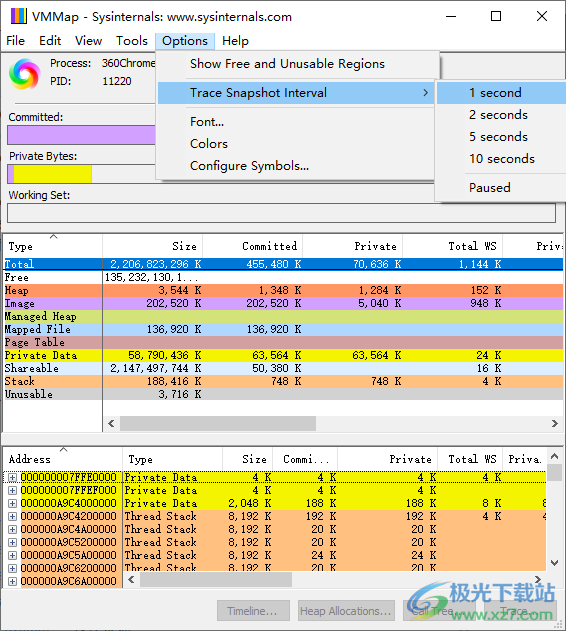Select the Private Data summary row
The height and width of the screenshot is (631, 566).
click(283, 355)
